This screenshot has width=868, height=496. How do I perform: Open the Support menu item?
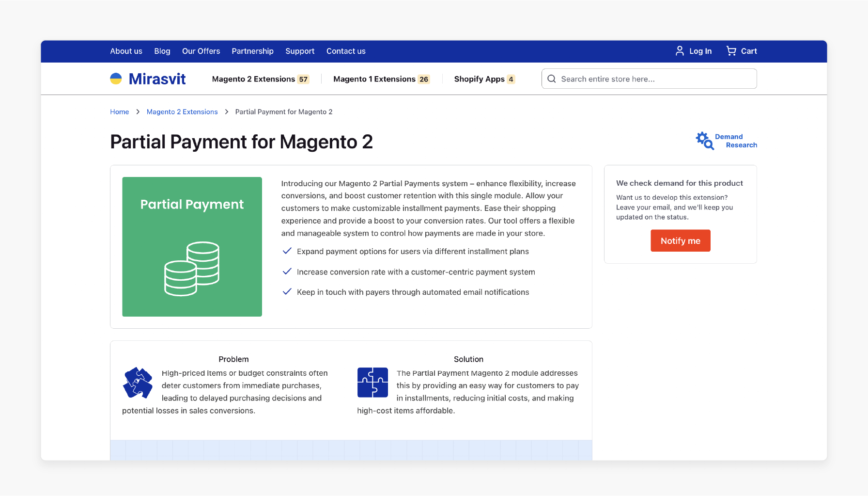coord(300,51)
